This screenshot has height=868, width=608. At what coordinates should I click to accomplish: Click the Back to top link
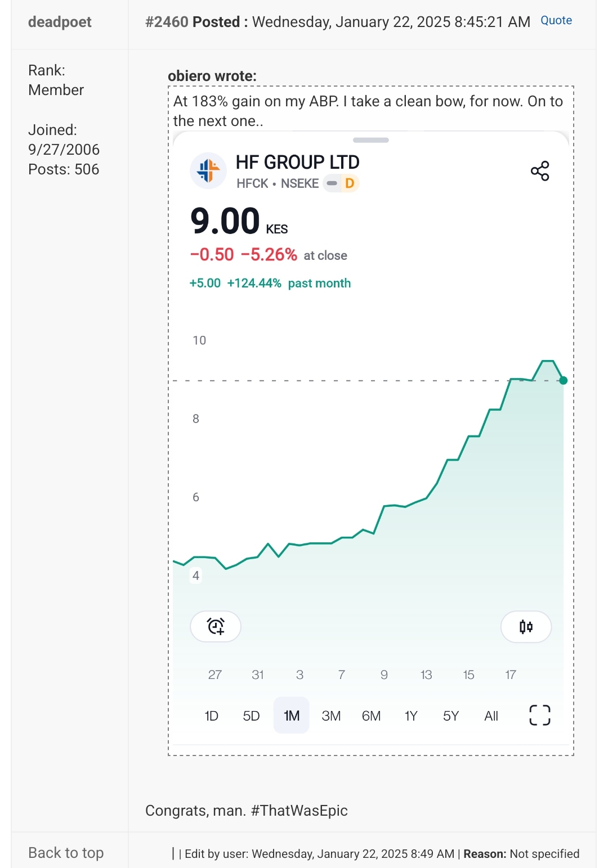(x=66, y=853)
